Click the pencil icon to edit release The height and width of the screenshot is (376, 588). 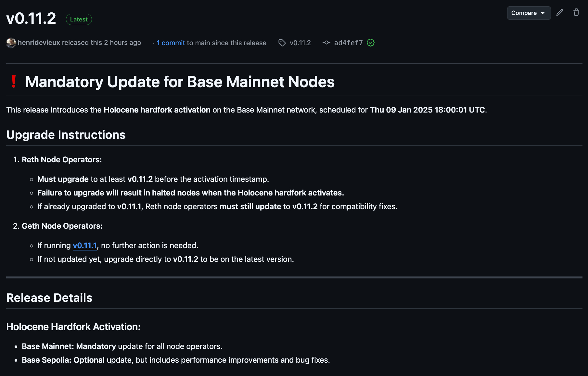click(559, 13)
